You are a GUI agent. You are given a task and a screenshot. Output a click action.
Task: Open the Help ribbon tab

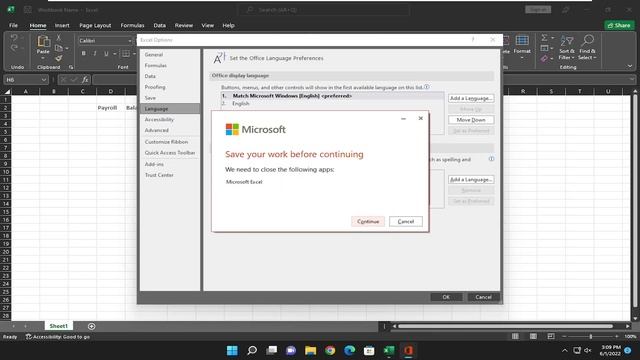click(229, 25)
